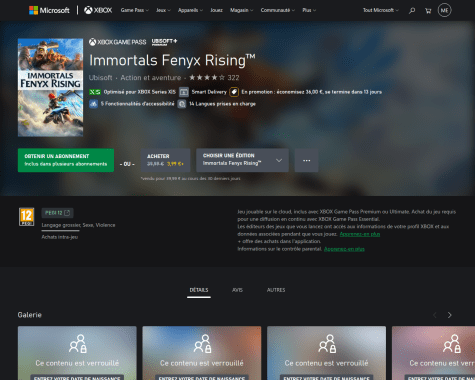
Task: Click Obtenir un abonnement button
Action: click(x=66, y=160)
